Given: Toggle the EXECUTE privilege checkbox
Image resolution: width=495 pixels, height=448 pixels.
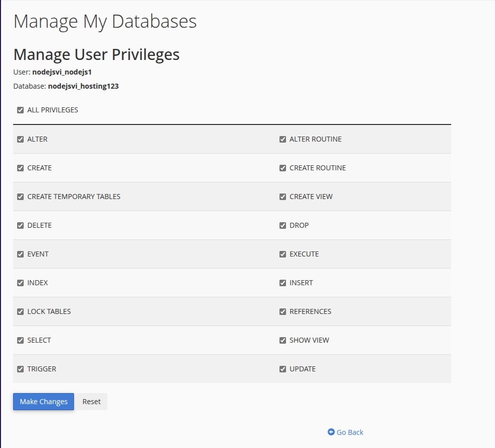Looking at the screenshot, I should (x=282, y=254).
